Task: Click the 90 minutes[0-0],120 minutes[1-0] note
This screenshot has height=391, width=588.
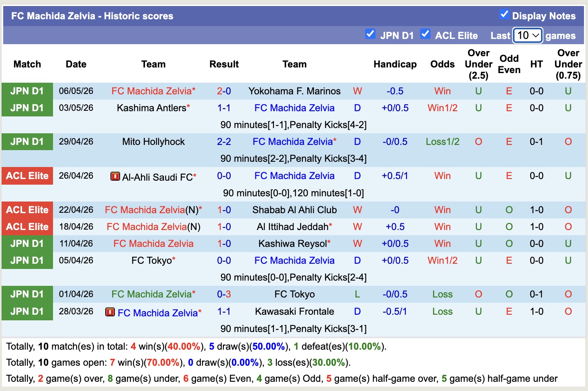Action: [293, 193]
